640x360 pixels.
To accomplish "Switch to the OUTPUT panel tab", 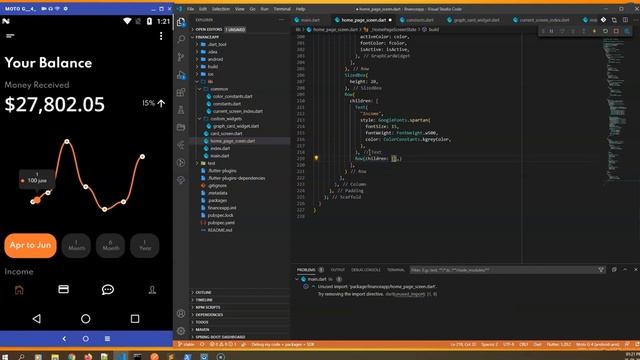I will (x=338, y=270).
